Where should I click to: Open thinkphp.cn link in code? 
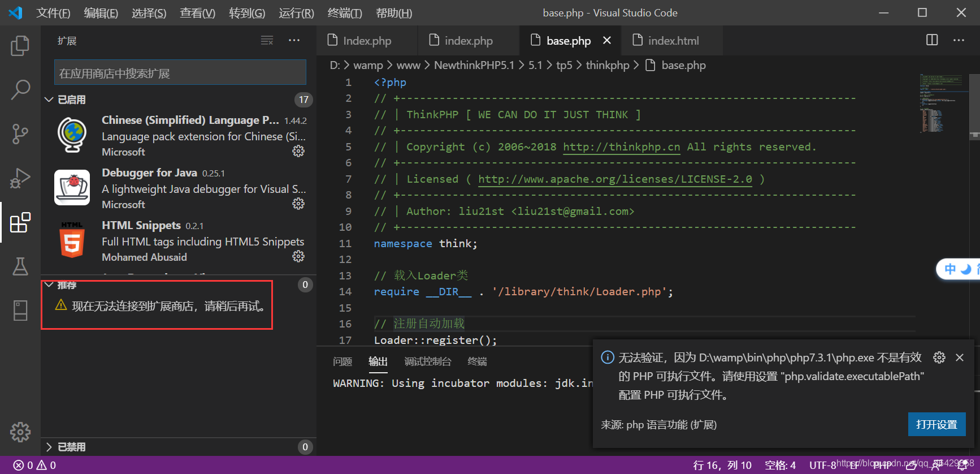tap(622, 147)
